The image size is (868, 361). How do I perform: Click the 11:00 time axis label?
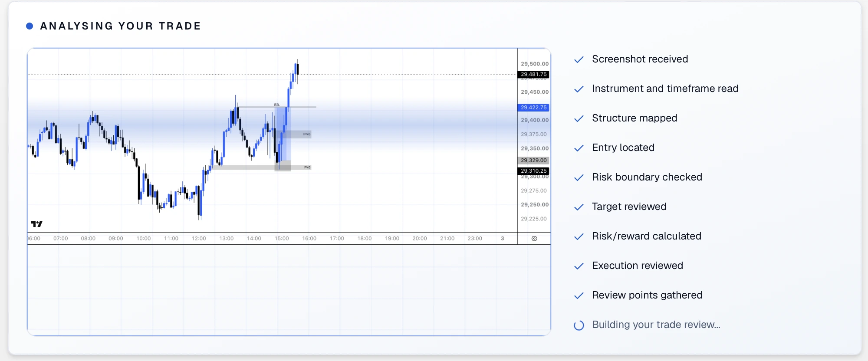pyautogui.click(x=171, y=239)
